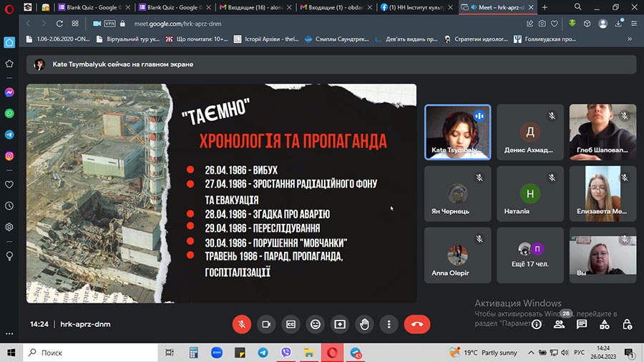
Task: Add page to bookmarks heart icon
Action: pos(555,24)
